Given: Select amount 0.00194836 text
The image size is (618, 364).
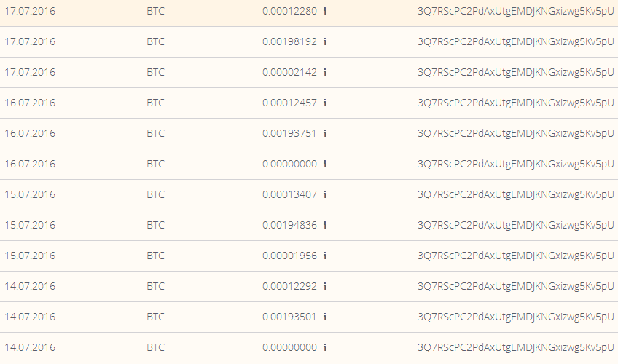Looking at the screenshot, I should pyautogui.click(x=290, y=225).
